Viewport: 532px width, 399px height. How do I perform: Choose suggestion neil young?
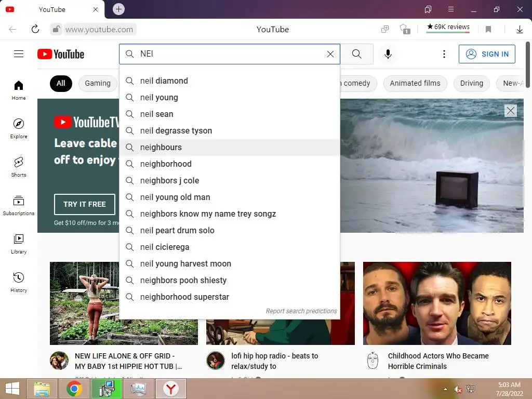pos(230,97)
